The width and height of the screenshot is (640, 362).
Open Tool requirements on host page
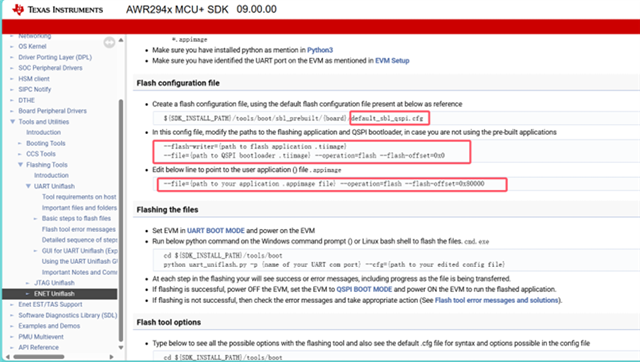pos(79,197)
